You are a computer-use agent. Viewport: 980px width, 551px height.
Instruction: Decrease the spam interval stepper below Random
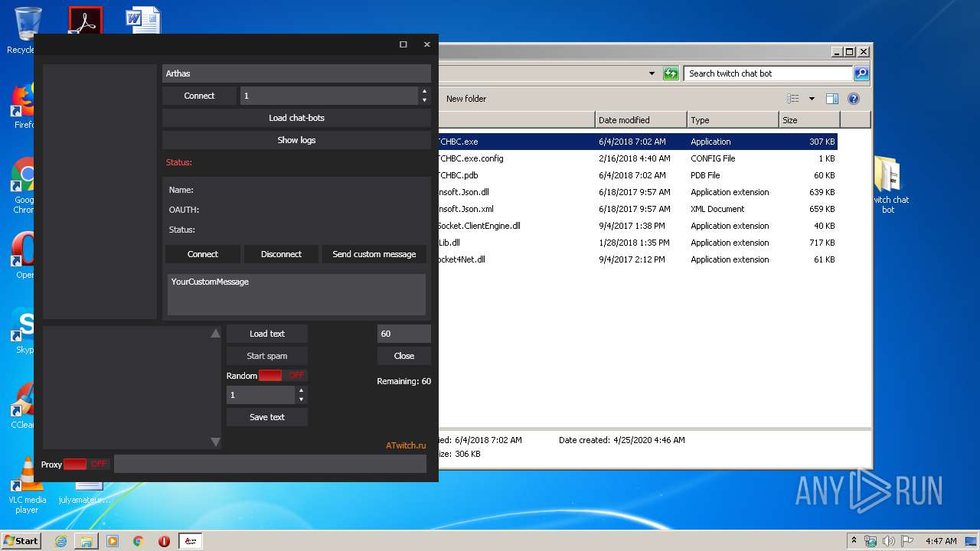(301, 399)
